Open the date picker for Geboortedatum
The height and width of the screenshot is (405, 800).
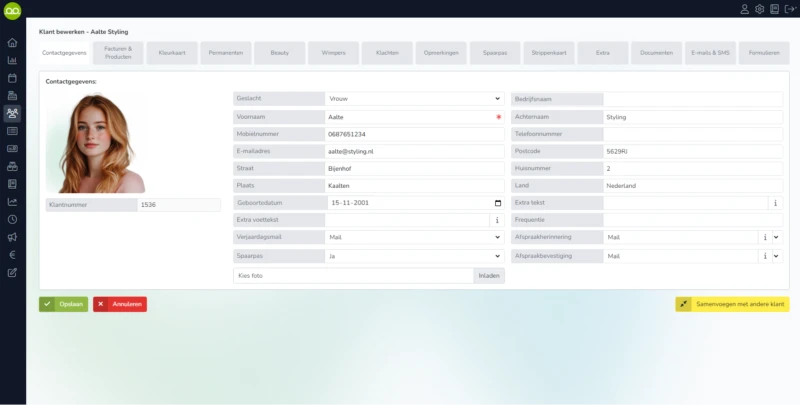click(x=497, y=203)
